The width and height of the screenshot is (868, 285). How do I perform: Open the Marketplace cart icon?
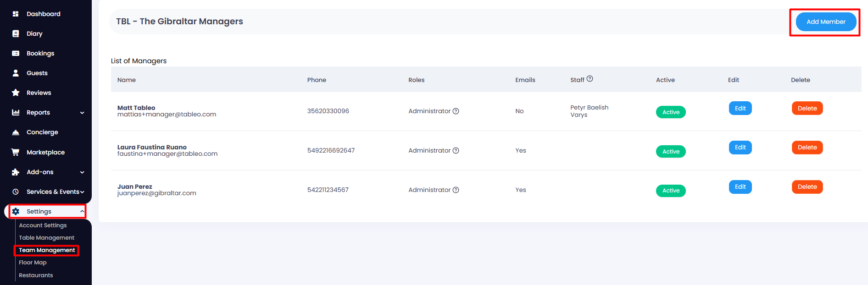(16, 152)
